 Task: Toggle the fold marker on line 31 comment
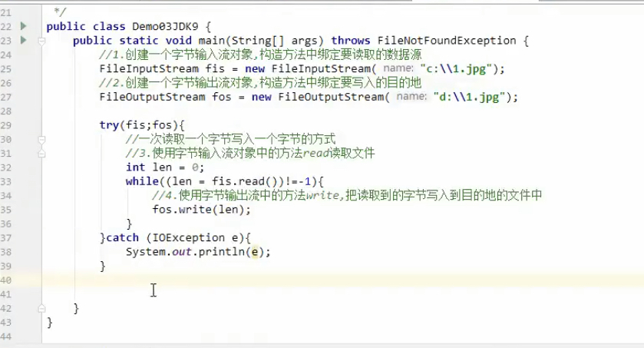41,154
